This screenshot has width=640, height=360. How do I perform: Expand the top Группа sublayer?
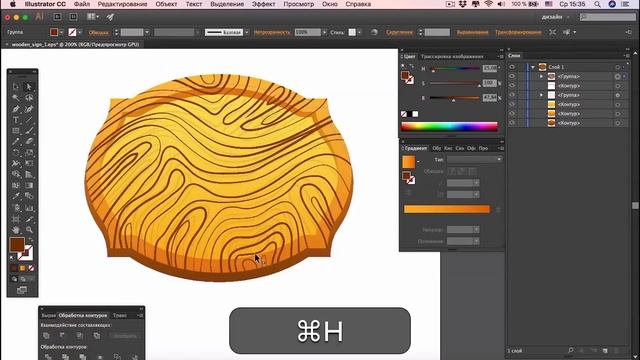(x=542, y=76)
